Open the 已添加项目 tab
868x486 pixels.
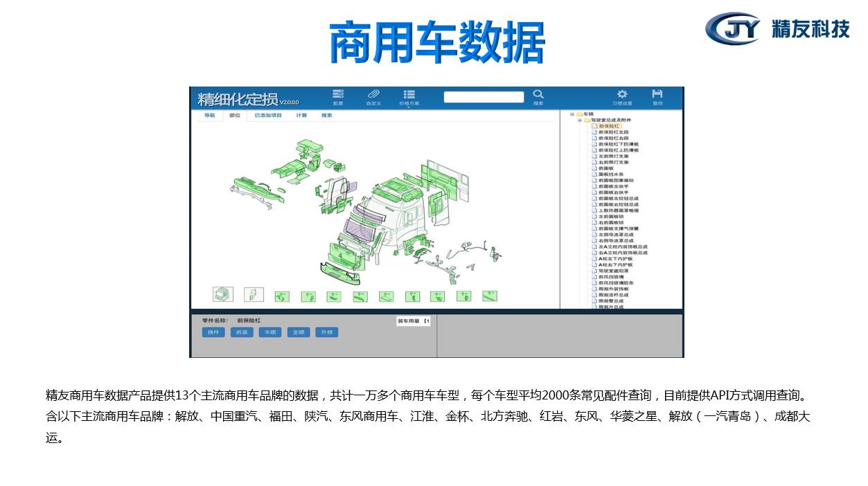click(268, 116)
